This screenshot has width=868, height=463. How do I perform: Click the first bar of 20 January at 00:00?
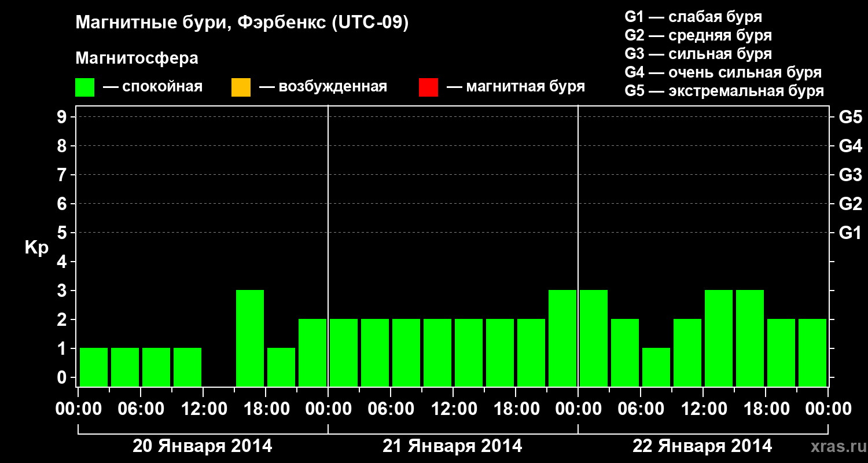tap(94, 367)
